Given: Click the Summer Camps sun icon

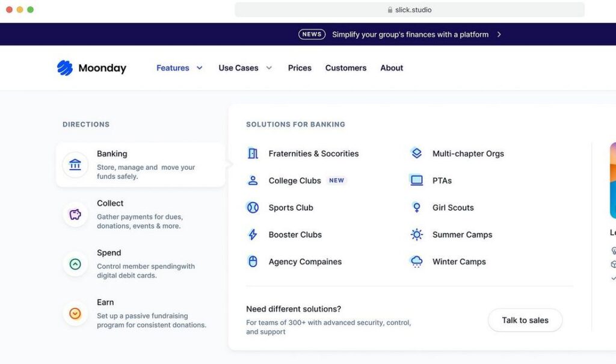Looking at the screenshot, I should pyautogui.click(x=416, y=234).
